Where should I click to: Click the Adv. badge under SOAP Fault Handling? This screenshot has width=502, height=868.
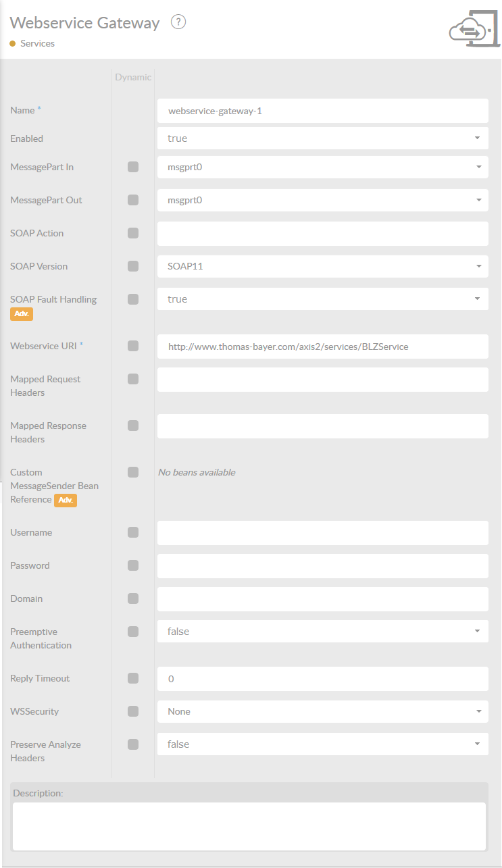pyautogui.click(x=22, y=314)
